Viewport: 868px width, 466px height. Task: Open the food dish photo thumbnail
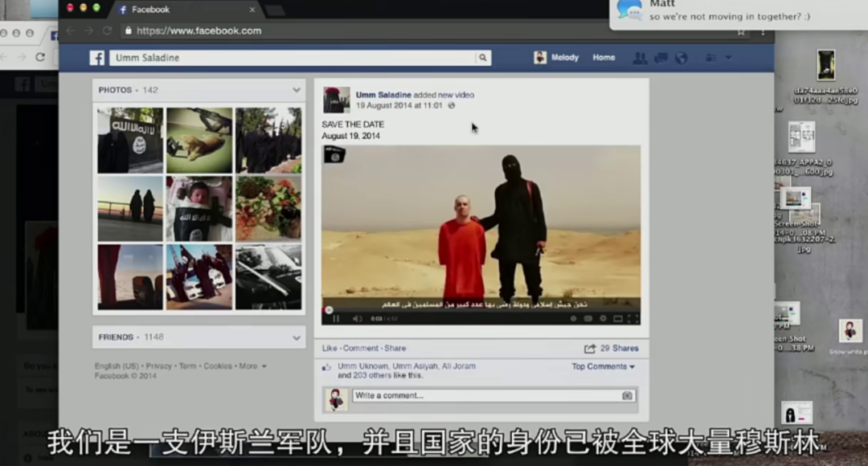pyautogui.click(x=268, y=209)
